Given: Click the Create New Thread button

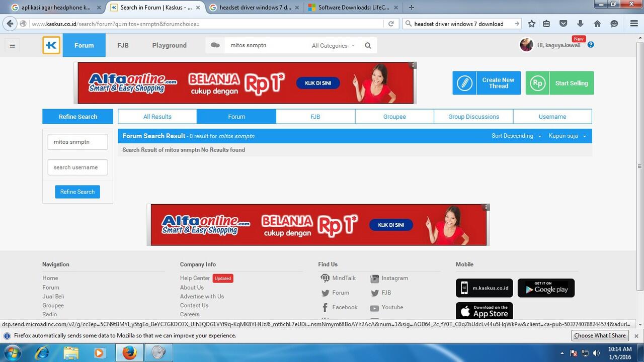Looking at the screenshot, I should pyautogui.click(x=487, y=83).
